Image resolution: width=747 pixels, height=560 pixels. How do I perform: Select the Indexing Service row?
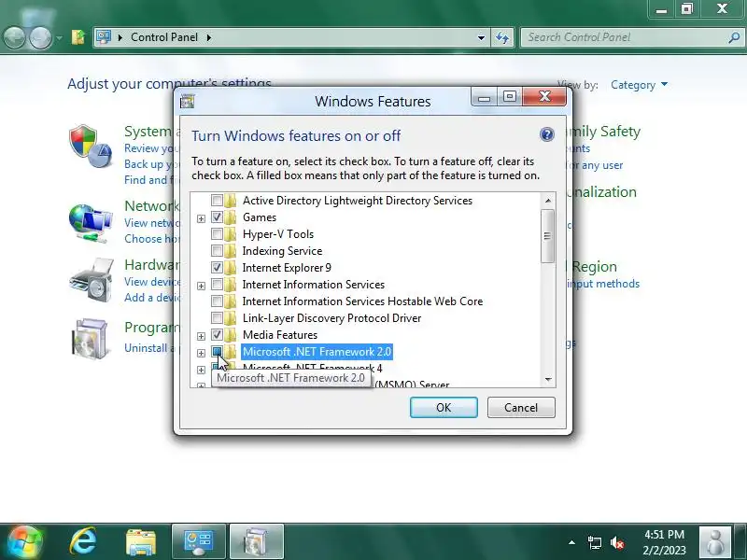click(x=282, y=250)
